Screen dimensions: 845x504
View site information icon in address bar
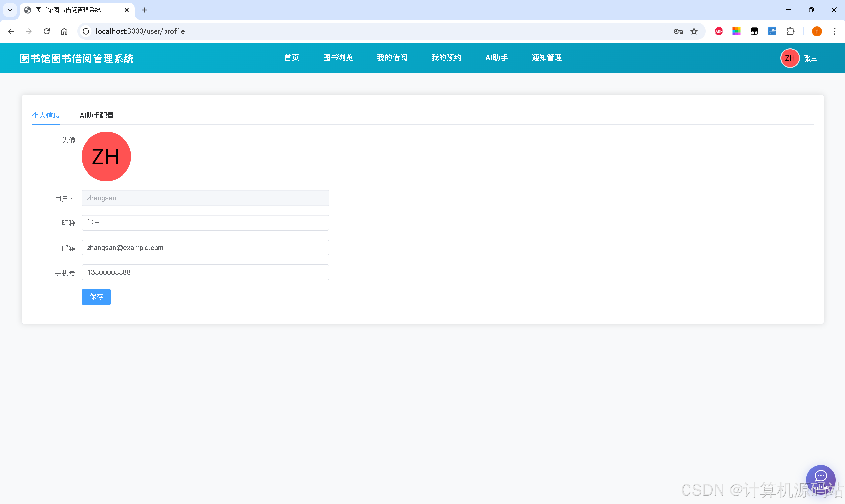tap(86, 31)
